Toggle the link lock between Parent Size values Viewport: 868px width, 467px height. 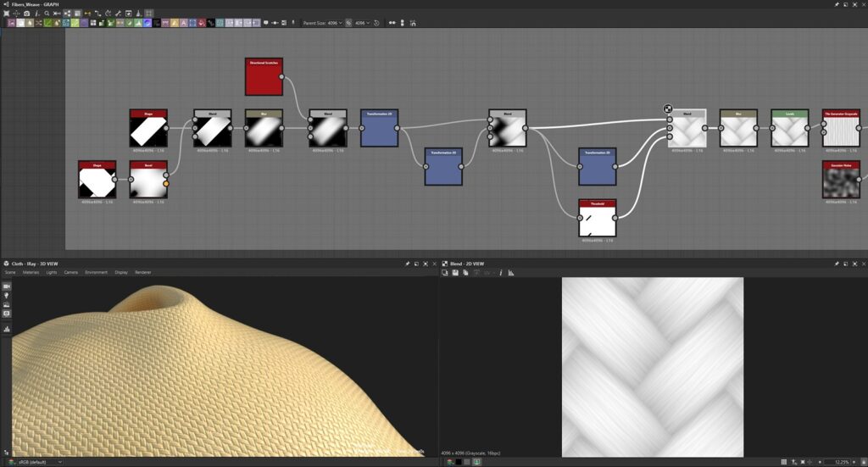[348, 23]
